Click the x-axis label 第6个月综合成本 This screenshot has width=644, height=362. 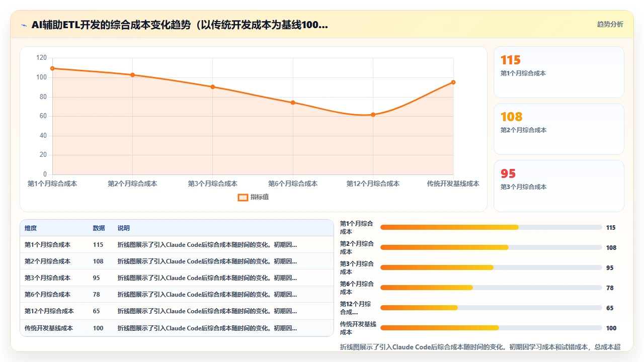[x=293, y=184]
